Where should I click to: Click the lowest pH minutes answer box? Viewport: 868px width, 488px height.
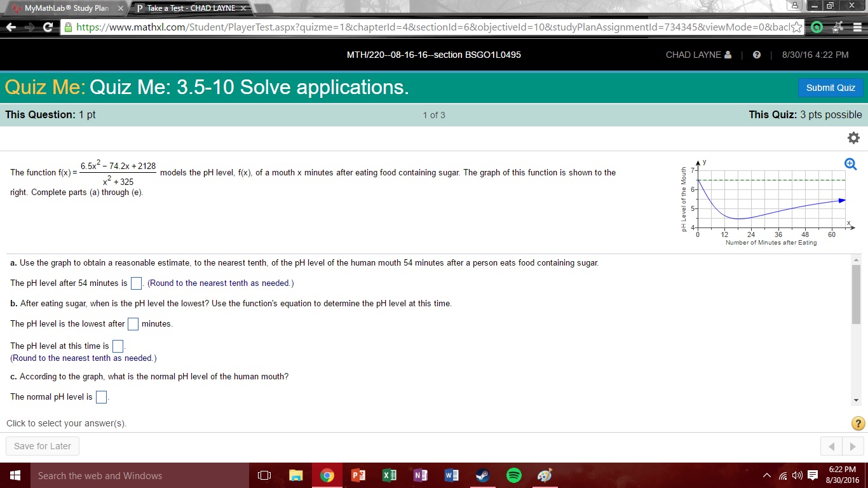tap(133, 324)
